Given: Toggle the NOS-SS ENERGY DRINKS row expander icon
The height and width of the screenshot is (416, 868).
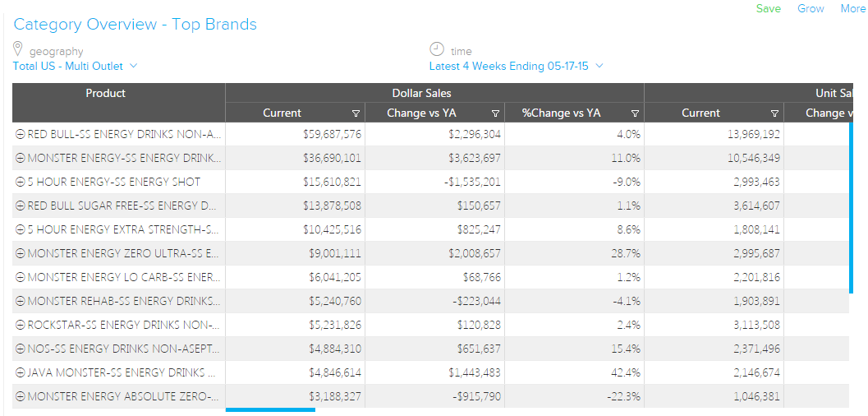Looking at the screenshot, I should (21, 349).
